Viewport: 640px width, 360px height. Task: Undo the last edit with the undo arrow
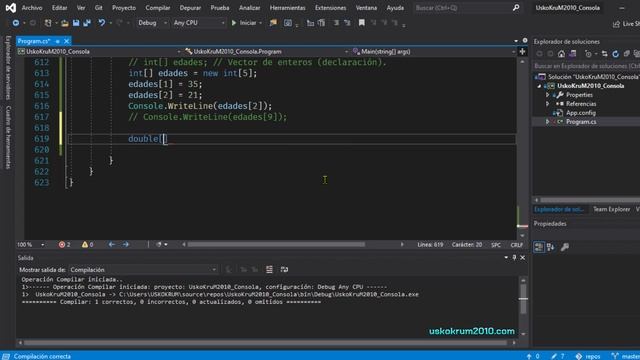[102, 23]
